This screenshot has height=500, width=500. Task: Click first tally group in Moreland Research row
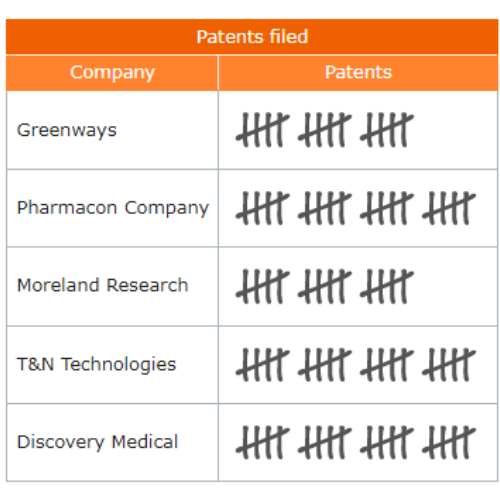click(263, 286)
